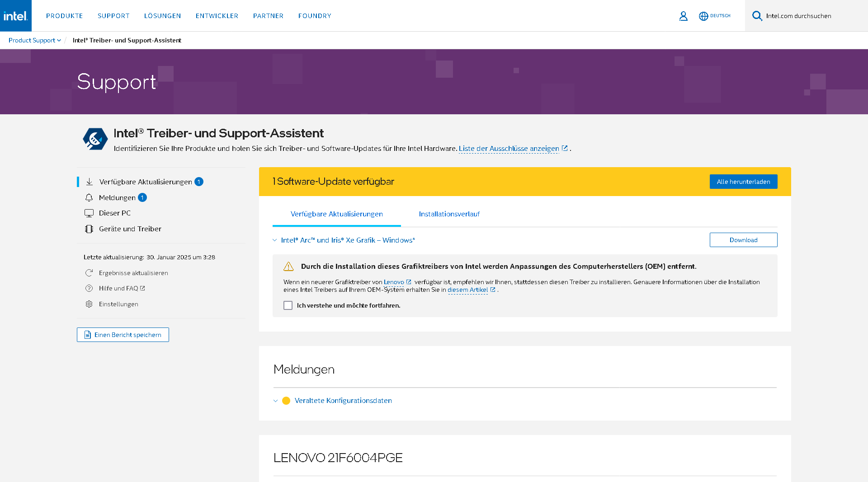Open the PARTNER menu

coord(269,16)
